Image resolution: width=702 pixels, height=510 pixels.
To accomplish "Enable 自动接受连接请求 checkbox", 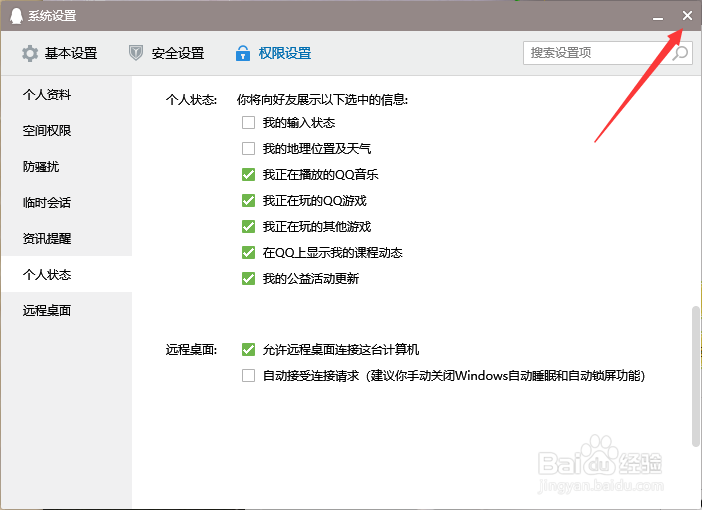I will click(x=248, y=375).
